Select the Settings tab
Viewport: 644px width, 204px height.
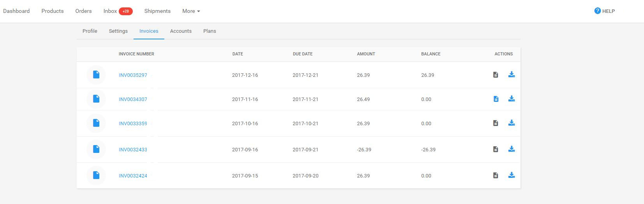coord(118,31)
